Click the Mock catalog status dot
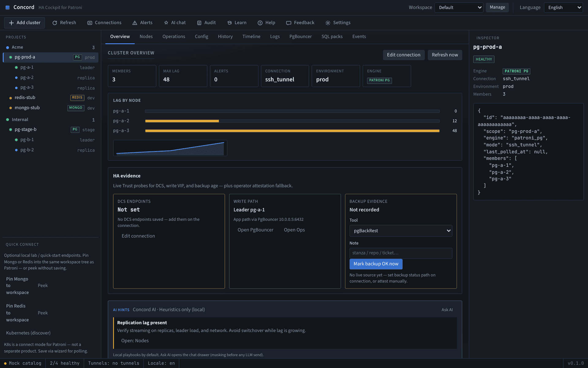Viewport: 588px width, 368px height. click(5, 363)
